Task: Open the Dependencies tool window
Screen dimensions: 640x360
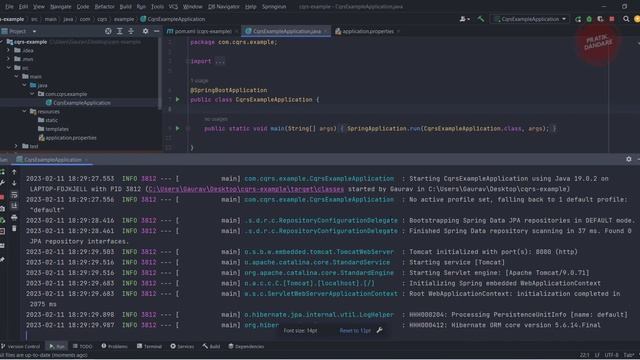Action: pyautogui.click(x=246, y=346)
